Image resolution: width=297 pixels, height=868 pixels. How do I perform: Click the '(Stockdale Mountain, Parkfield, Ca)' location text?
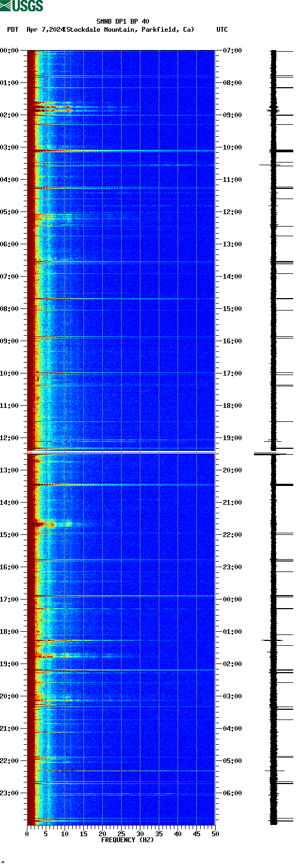click(x=129, y=30)
